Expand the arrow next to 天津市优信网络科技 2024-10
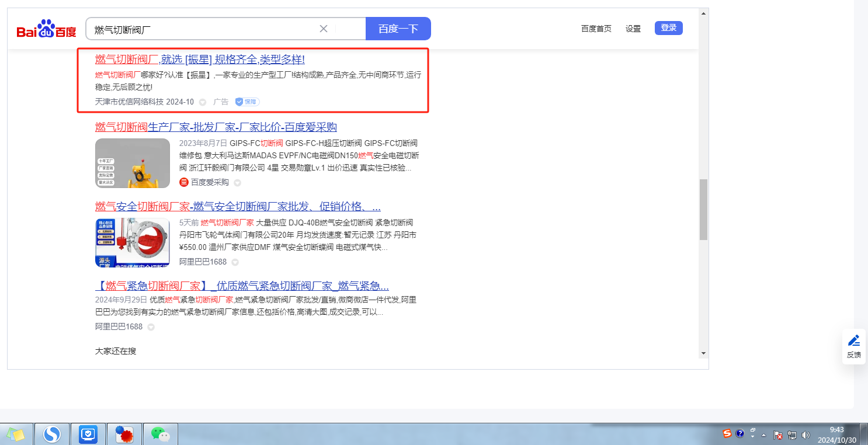 click(x=203, y=102)
